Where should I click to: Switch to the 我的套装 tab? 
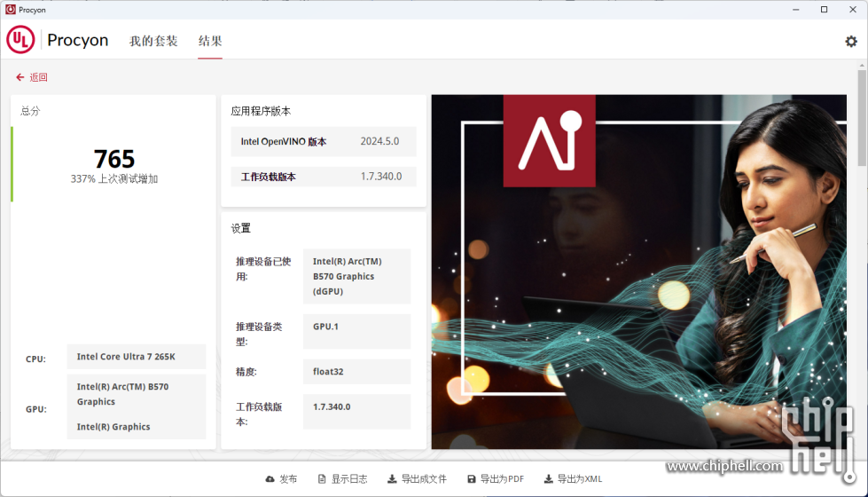coord(153,41)
